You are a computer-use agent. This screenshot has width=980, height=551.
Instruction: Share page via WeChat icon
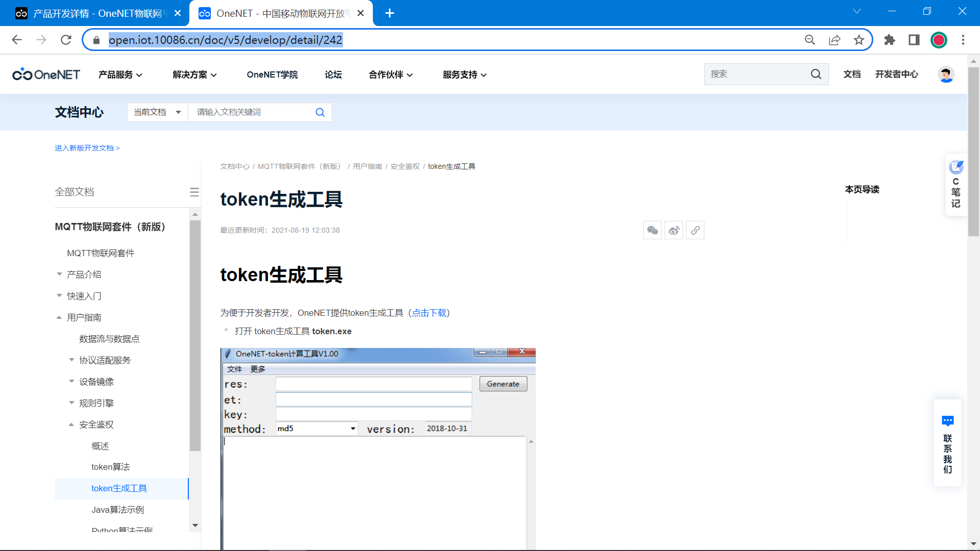652,231
